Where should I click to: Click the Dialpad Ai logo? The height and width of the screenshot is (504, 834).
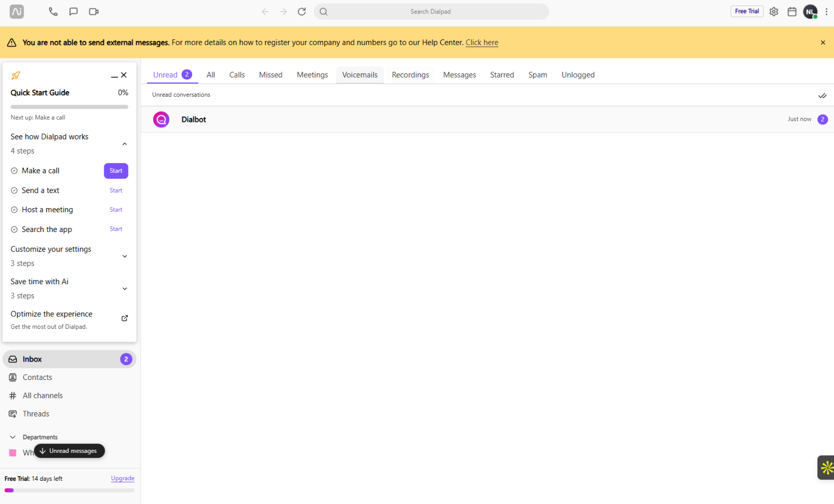(x=17, y=12)
